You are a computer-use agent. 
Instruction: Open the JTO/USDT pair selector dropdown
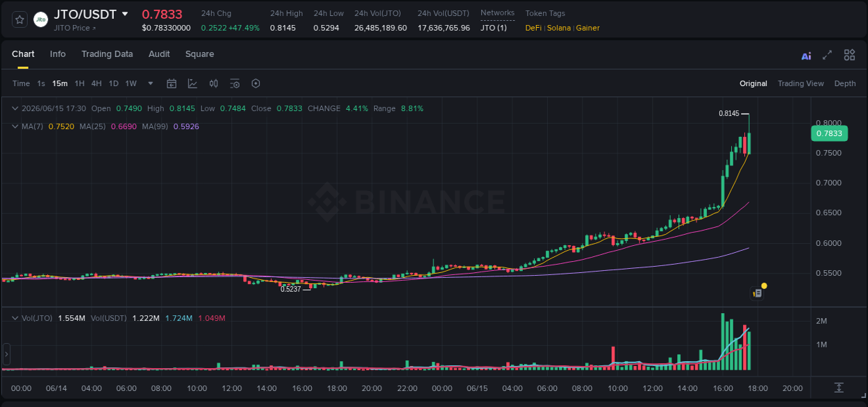125,14
